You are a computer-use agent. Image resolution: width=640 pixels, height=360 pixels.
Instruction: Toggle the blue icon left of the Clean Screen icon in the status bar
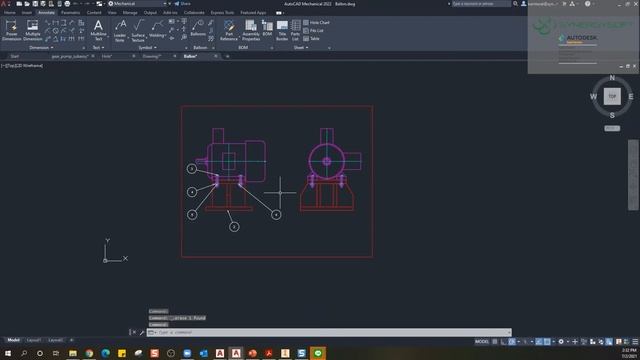(609, 342)
